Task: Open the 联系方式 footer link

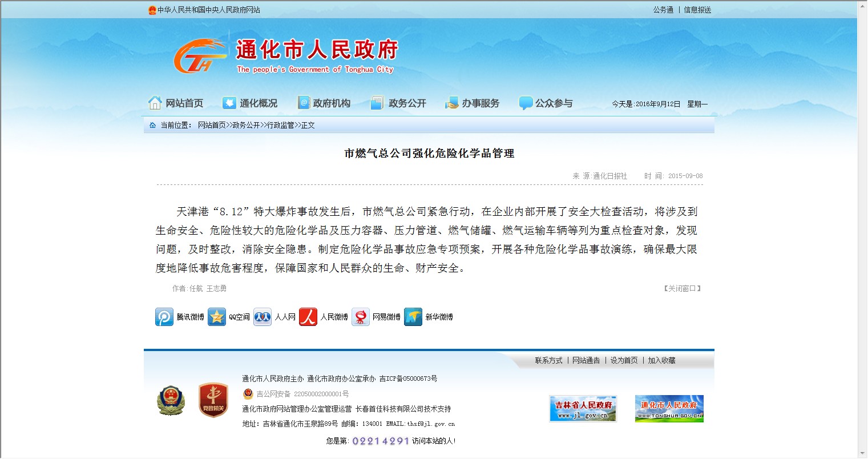Action: pos(548,361)
